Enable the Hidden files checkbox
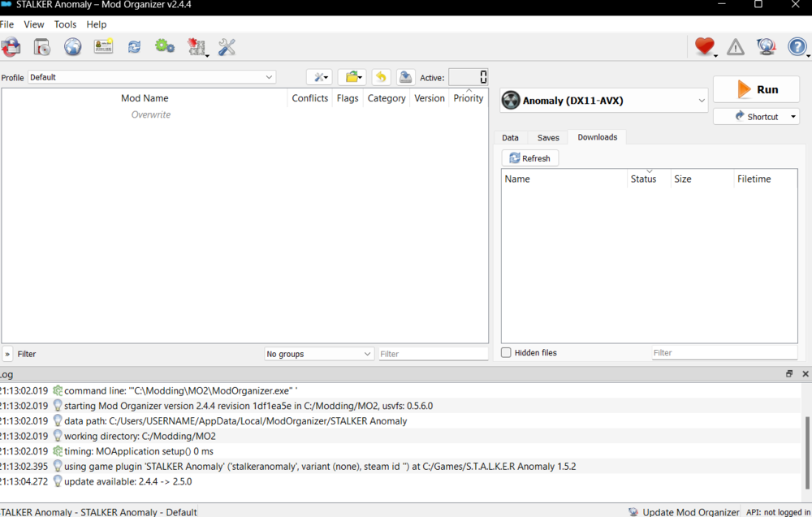 (507, 353)
